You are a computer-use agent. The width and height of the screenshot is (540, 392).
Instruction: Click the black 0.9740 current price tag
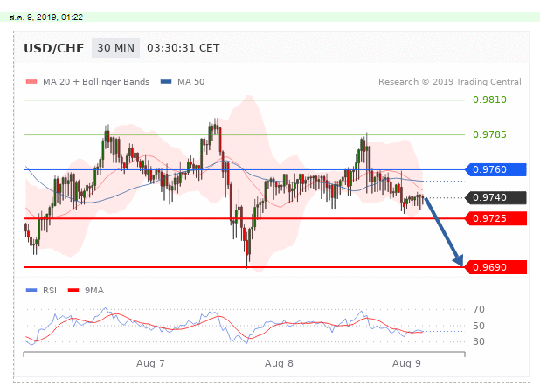tap(495, 197)
